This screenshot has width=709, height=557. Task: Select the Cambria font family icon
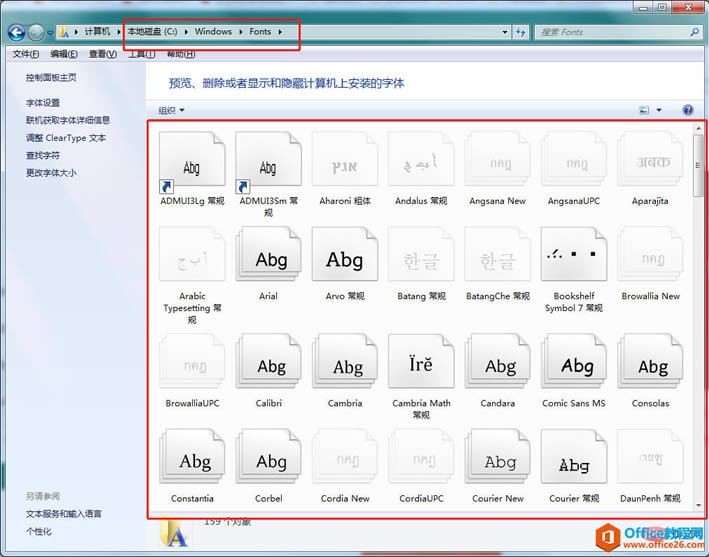coord(345,361)
